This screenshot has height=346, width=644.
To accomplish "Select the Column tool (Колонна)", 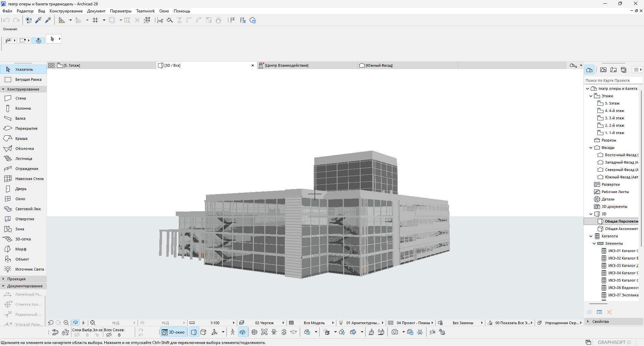I will pos(23,108).
